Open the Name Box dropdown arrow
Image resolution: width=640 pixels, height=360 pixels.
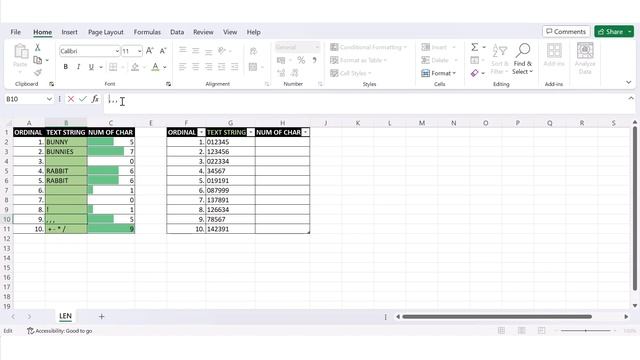[x=49, y=99]
